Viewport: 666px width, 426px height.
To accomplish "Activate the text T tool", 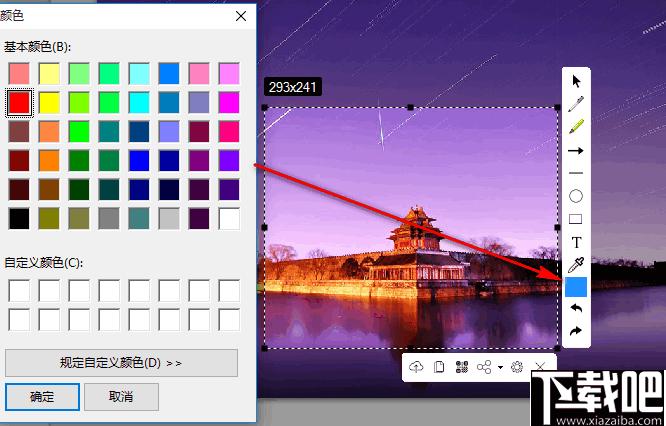I will coord(576,243).
